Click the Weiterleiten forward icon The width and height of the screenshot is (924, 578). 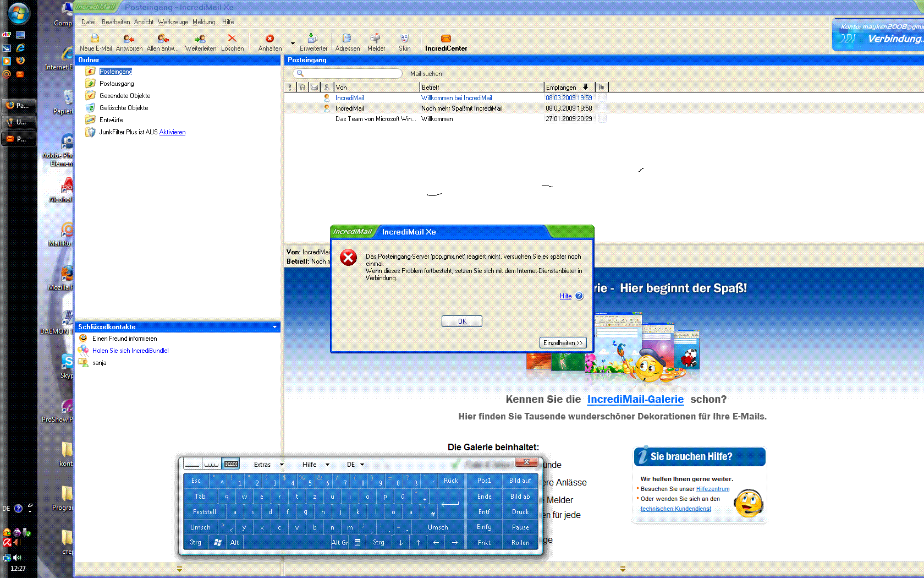click(200, 42)
